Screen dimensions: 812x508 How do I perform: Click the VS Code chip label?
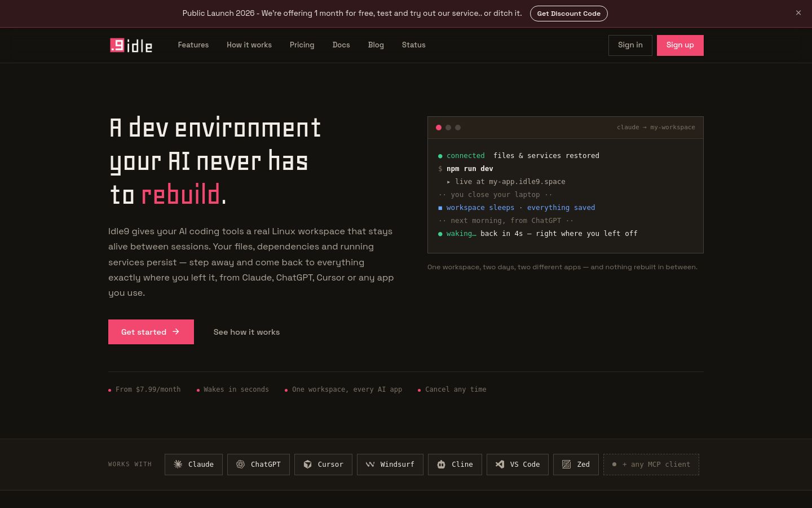[x=525, y=465]
